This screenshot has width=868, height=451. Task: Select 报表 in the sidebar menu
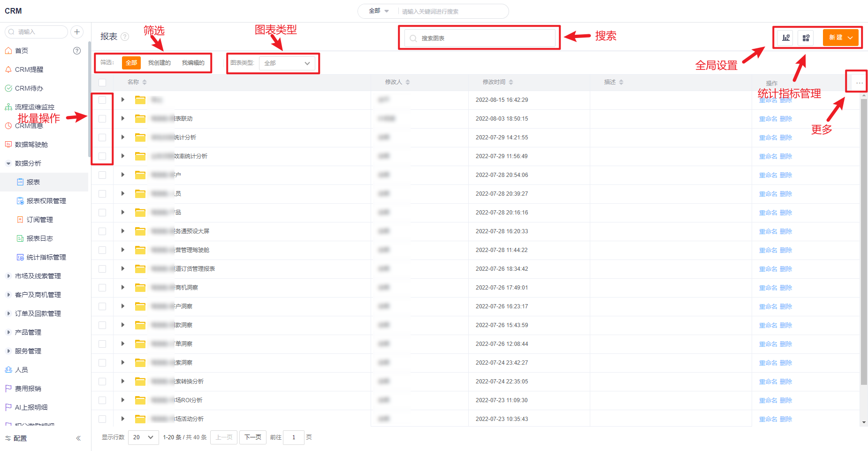click(x=44, y=182)
